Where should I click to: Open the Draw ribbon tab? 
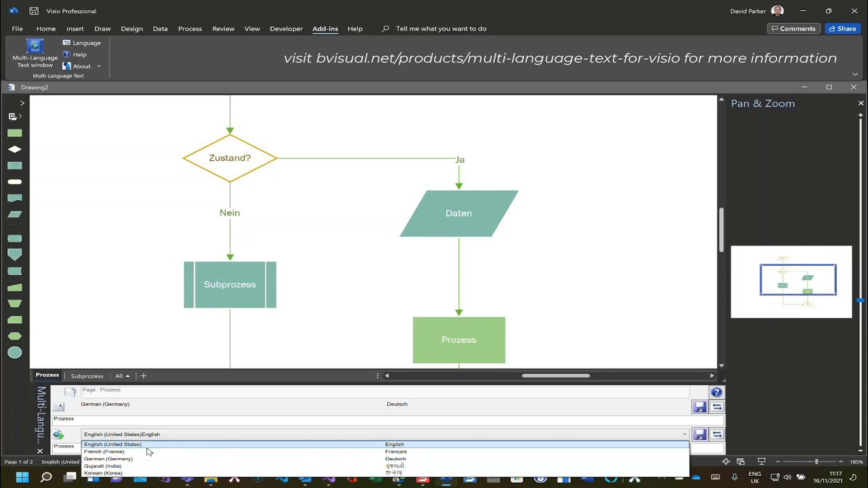point(102,28)
